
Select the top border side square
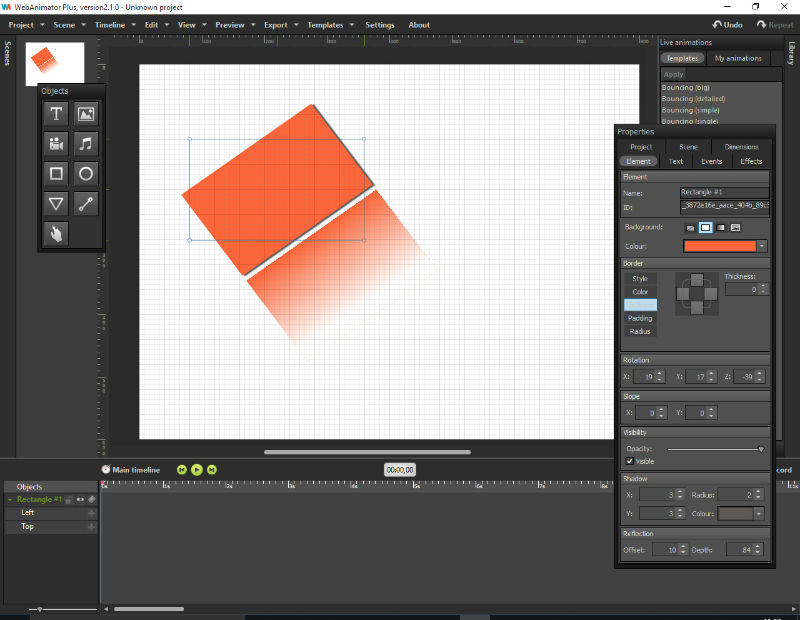click(x=697, y=280)
